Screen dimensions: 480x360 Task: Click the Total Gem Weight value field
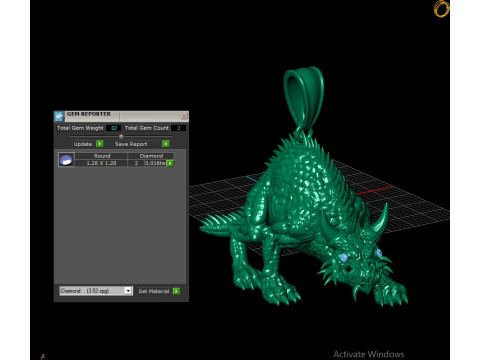tap(113, 128)
